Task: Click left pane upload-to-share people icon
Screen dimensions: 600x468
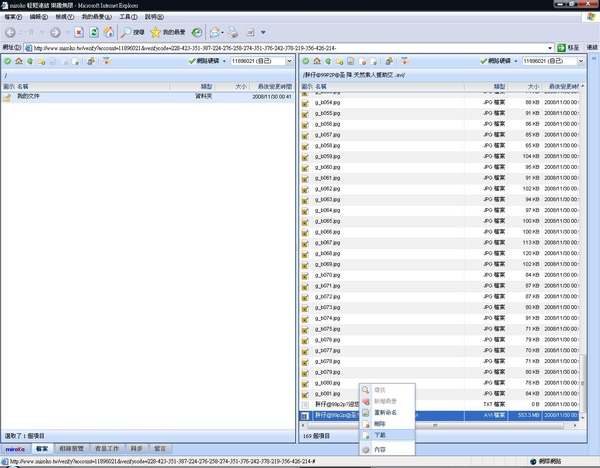Action: 91,61
